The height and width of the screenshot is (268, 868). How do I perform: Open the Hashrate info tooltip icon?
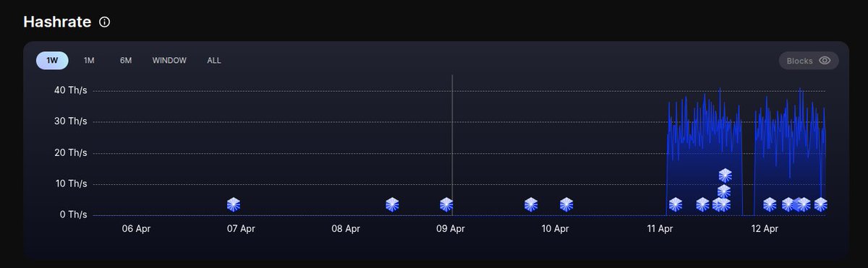(104, 22)
